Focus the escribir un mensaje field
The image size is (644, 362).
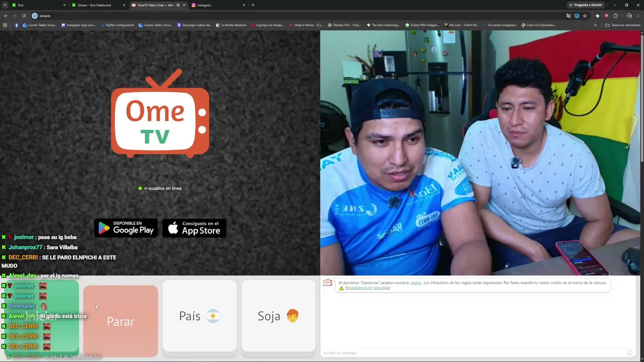(473, 353)
